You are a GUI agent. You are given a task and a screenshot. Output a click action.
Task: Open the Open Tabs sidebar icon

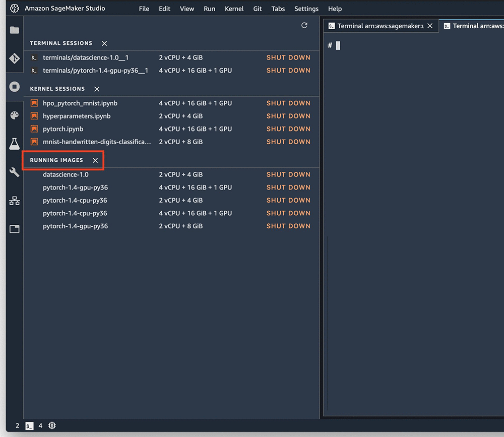coord(15,229)
